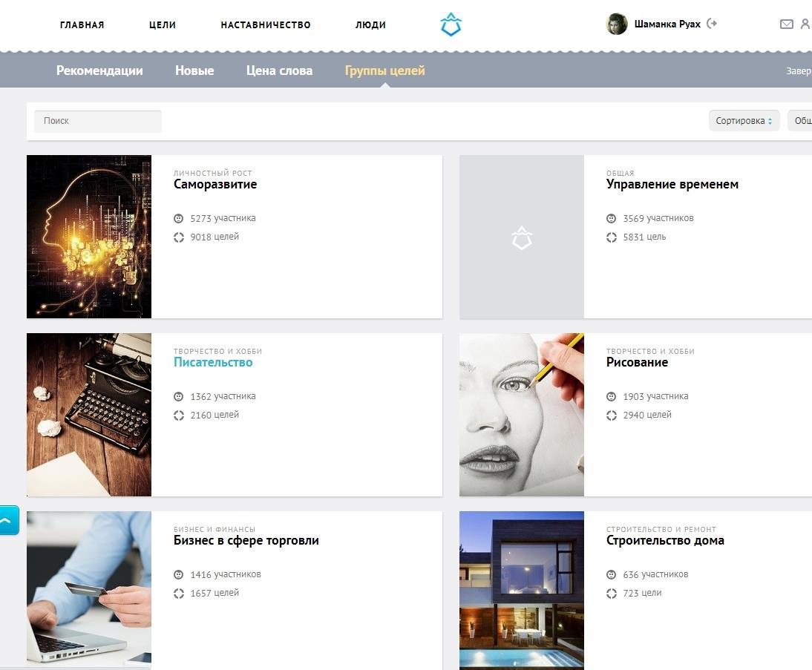Click the site logo in the header

point(451,25)
